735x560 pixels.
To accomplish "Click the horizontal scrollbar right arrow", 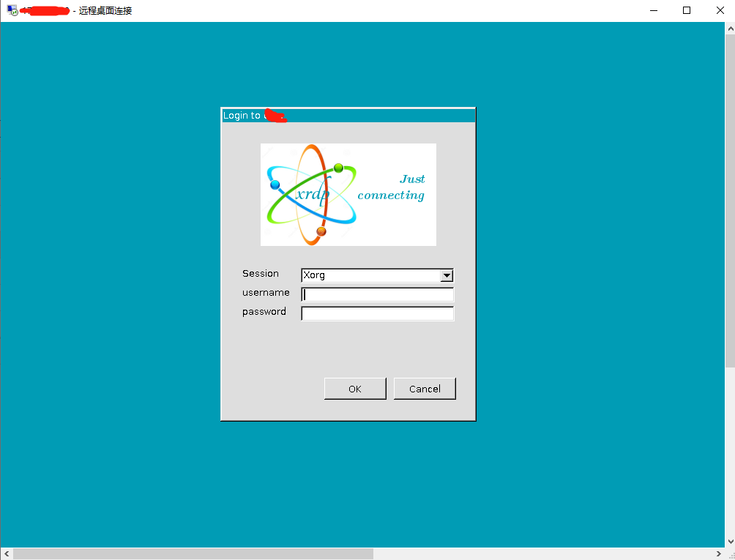I will [x=719, y=554].
